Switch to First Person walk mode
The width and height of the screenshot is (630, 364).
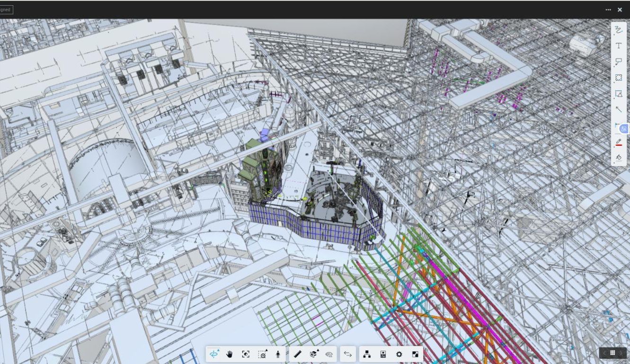coord(278,354)
